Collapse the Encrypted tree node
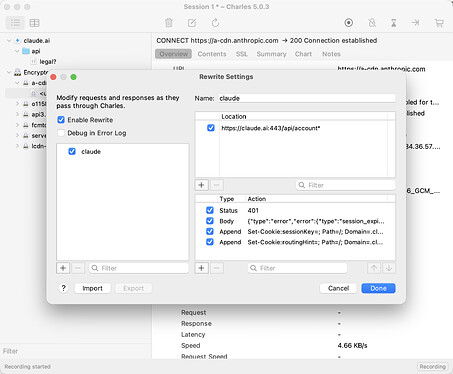 [x=9, y=72]
